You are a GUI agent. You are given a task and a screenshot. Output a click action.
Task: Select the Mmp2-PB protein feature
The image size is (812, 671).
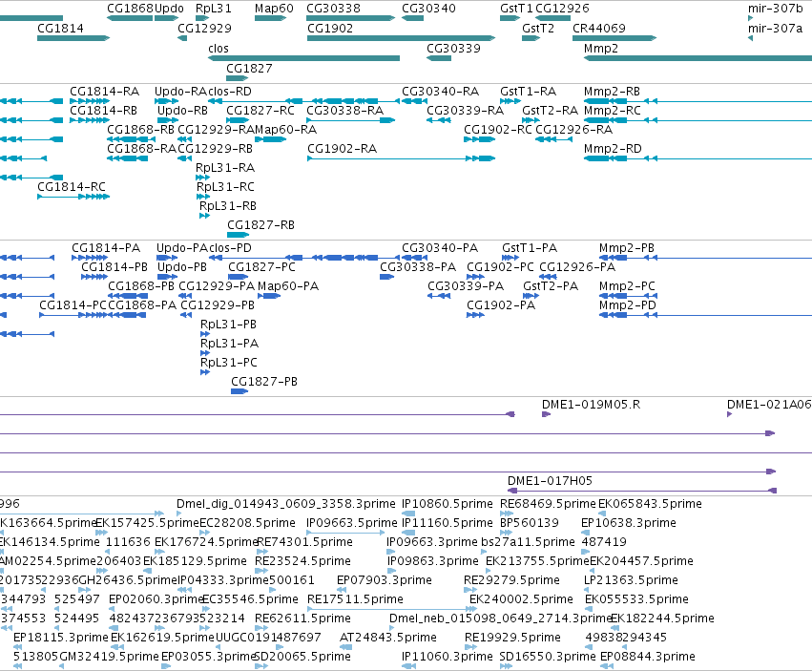click(x=705, y=258)
